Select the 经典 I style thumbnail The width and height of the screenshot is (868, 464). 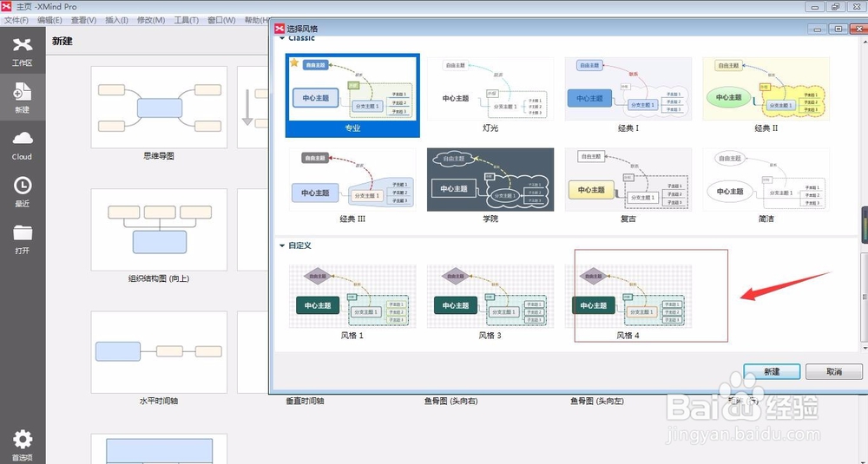628,88
